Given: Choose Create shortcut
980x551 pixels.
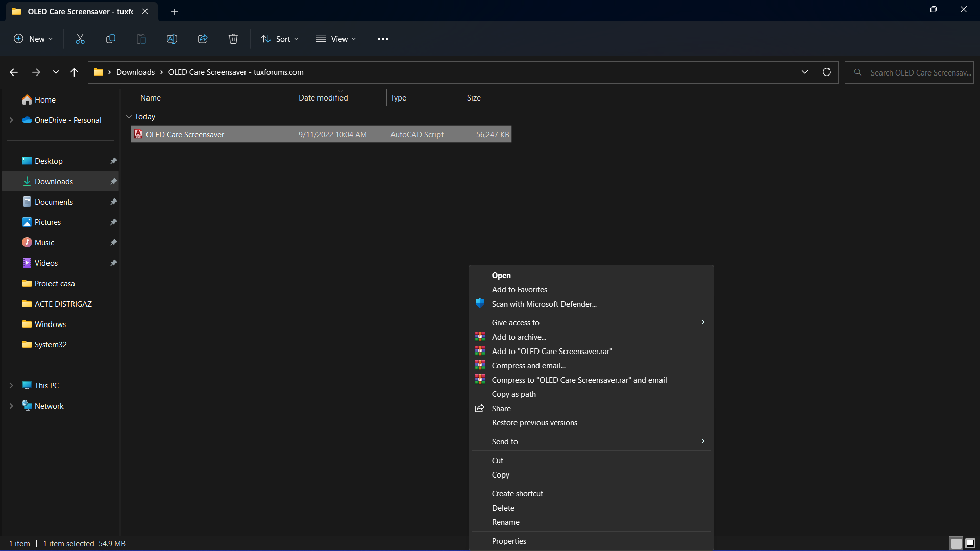Looking at the screenshot, I should pyautogui.click(x=591, y=493).
